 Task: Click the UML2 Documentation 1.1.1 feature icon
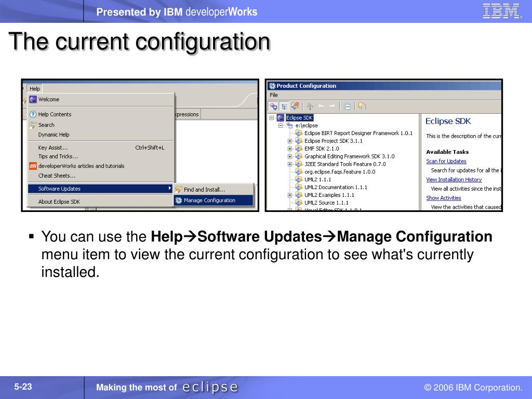click(x=299, y=187)
